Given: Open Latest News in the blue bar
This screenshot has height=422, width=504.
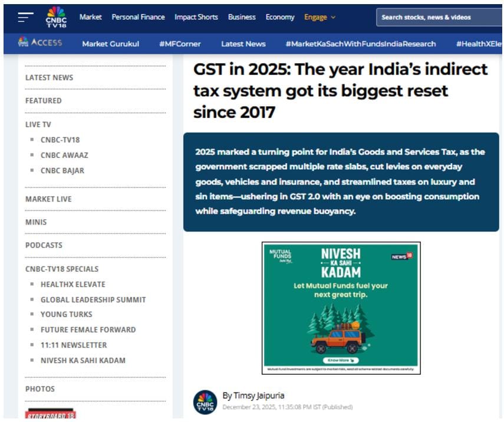Looking at the screenshot, I should click(x=243, y=44).
